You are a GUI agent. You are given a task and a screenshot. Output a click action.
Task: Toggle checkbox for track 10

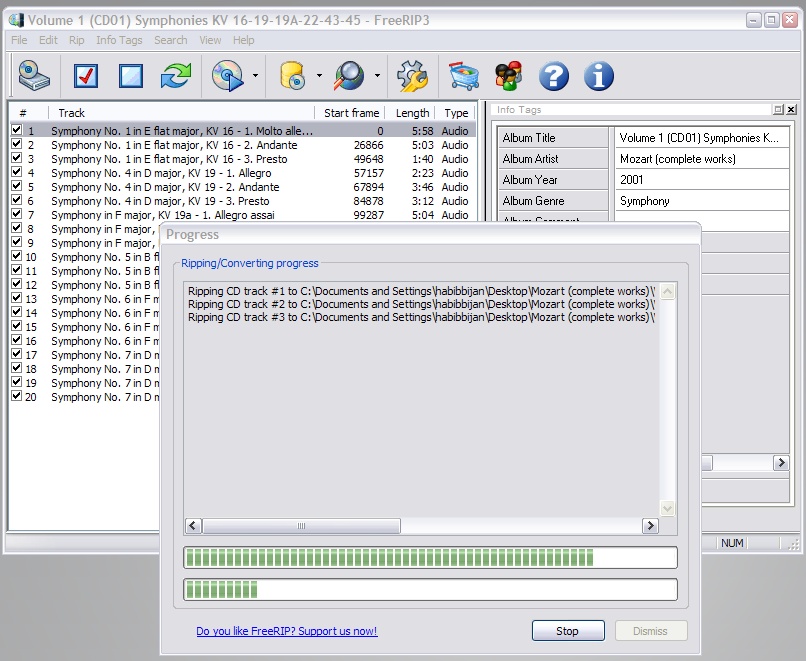16,255
